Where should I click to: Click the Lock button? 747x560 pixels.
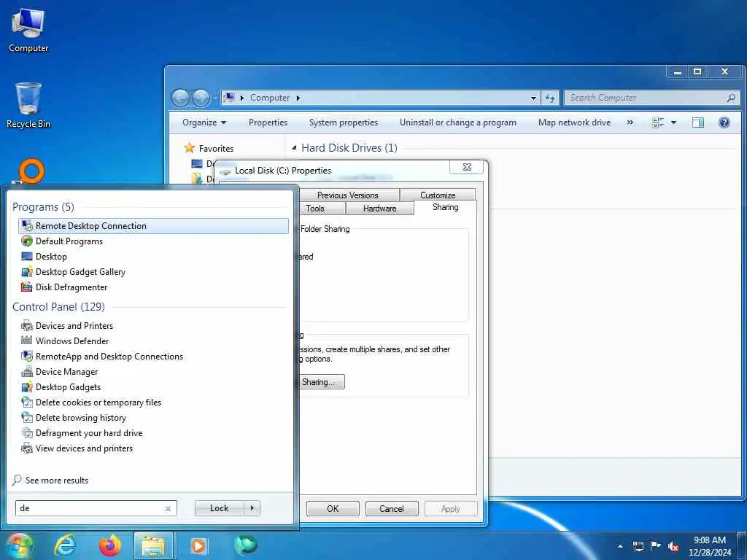219,508
